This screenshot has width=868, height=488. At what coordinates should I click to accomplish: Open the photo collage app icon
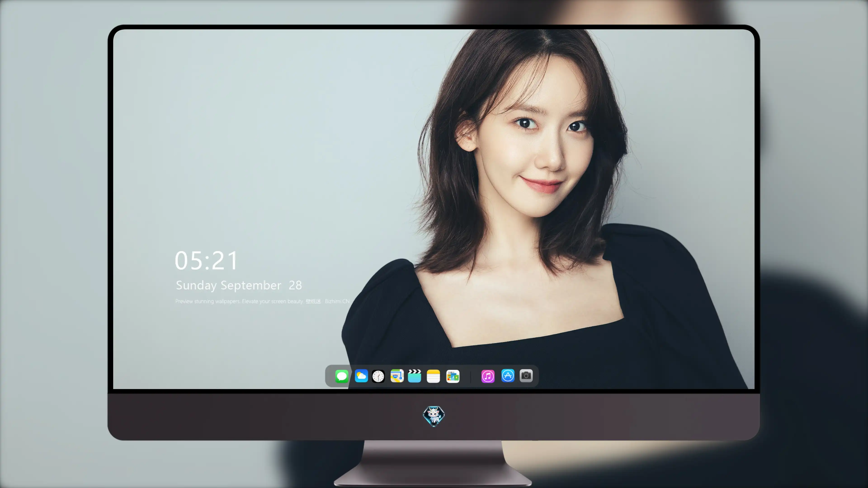coord(453,376)
